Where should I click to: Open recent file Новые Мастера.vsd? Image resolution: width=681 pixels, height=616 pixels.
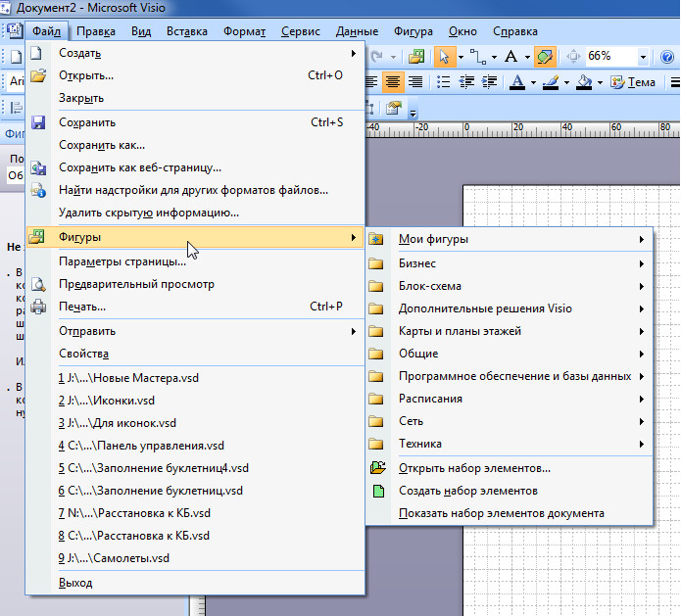(195, 378)
